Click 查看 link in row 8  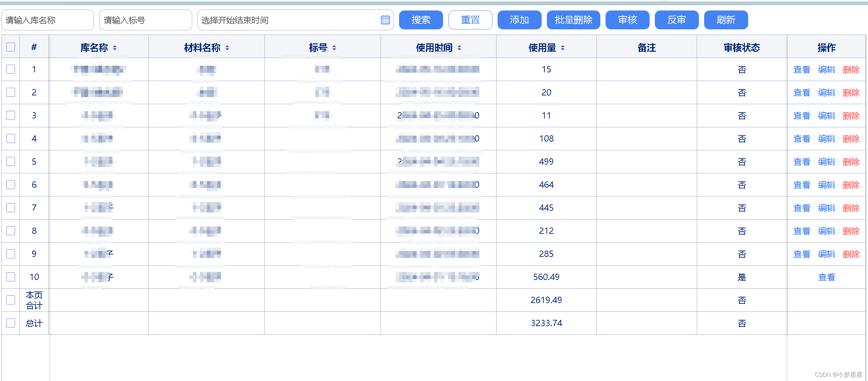pyautogui.click(x=802, y=231)
